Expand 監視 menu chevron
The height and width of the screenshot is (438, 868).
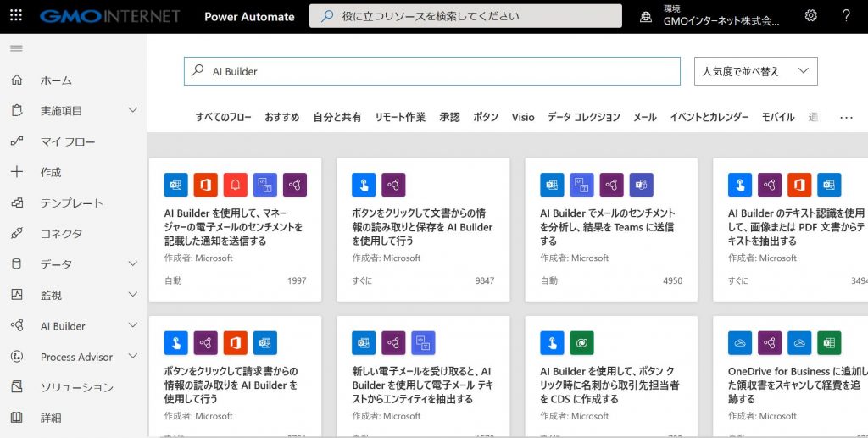click(x=133, y=294)
